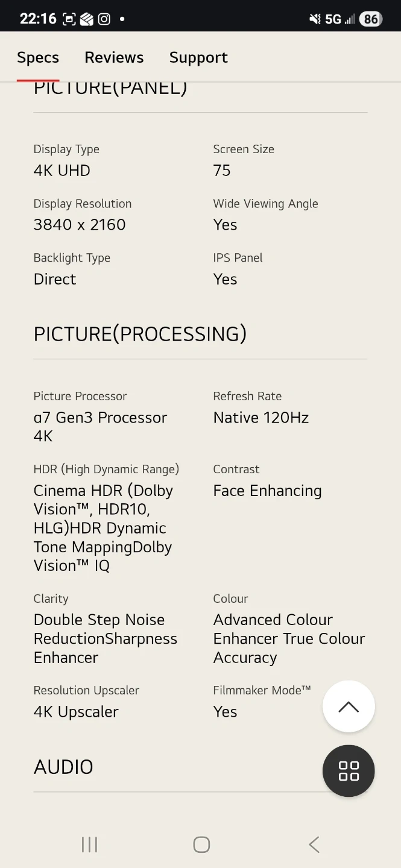Switch to the Reviews tab

pos(114,58)
